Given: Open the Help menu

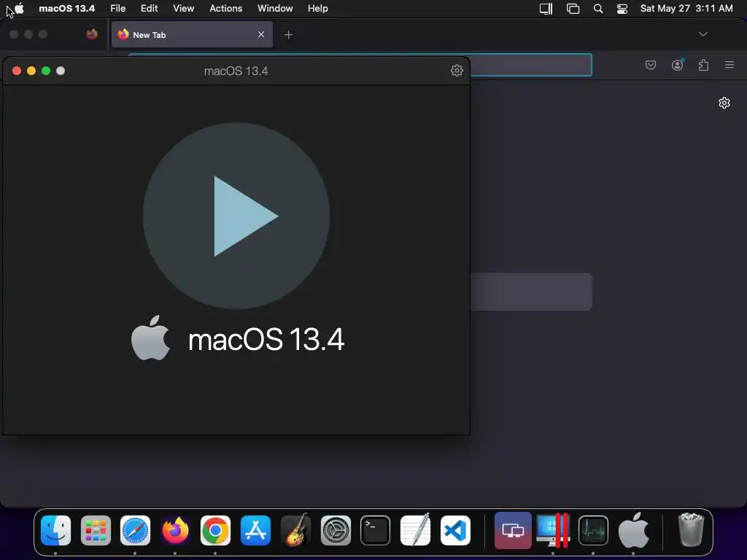Looking at the screenshot, I should (x=318, y=9).
